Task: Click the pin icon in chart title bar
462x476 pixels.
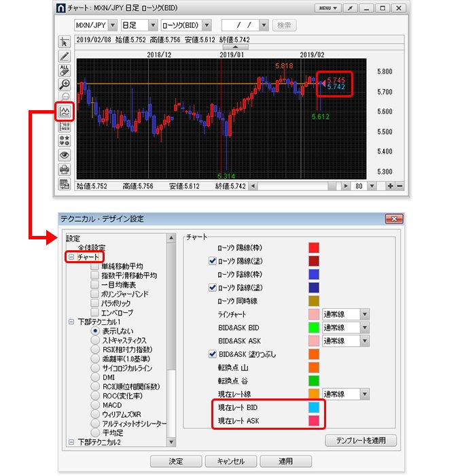Action: pyautogui.click(x=349, y=8)
